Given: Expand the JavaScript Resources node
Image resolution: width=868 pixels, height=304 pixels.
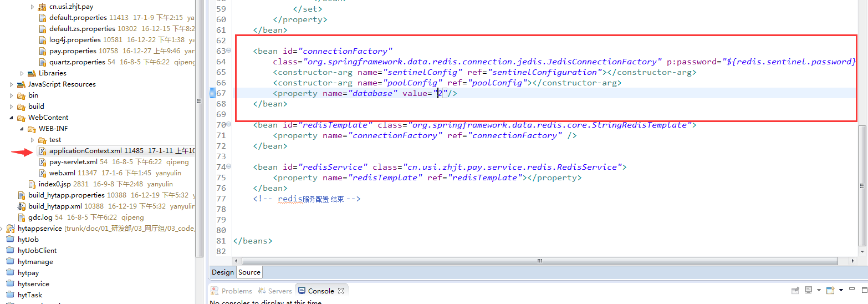Looking at the screenshot, I should click(x=12, y=84).
